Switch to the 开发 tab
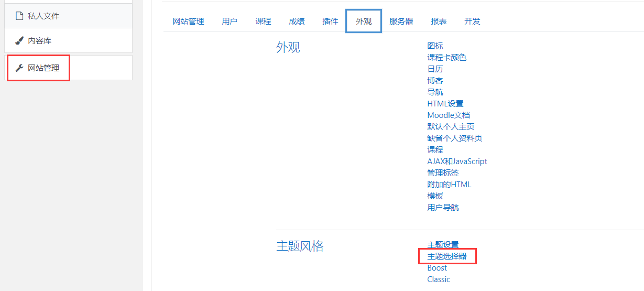Screen dimensions: 644x291 coord(472,21)
